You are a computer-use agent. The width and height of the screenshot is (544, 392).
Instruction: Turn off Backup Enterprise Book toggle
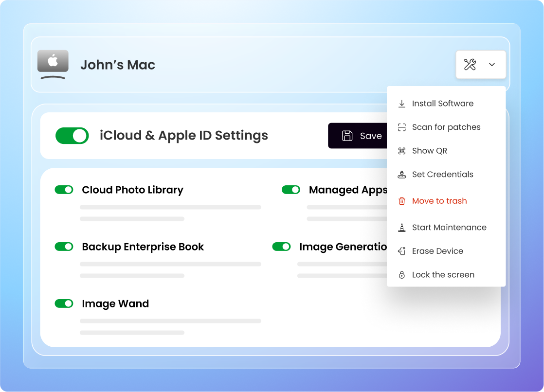64,247
